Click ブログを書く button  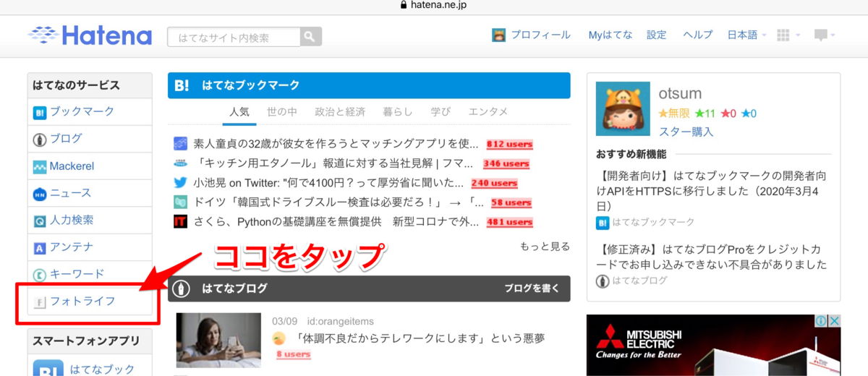pyautogui.click(x=532, y=289)
